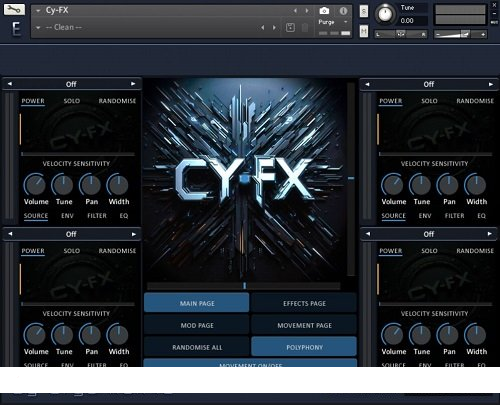Go to next instrument arrow beside Cy-FX
This screenshot has width=500, height=405.
[x=307, y=11]
